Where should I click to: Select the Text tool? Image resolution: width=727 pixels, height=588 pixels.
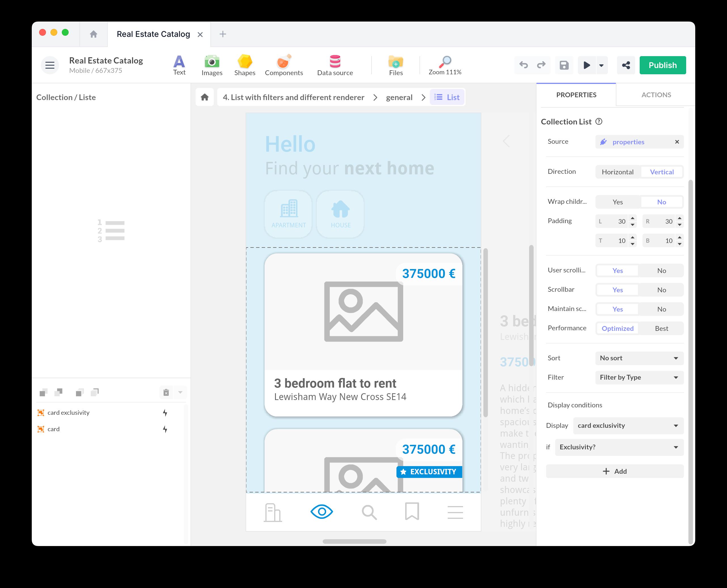tap(179, 65)
